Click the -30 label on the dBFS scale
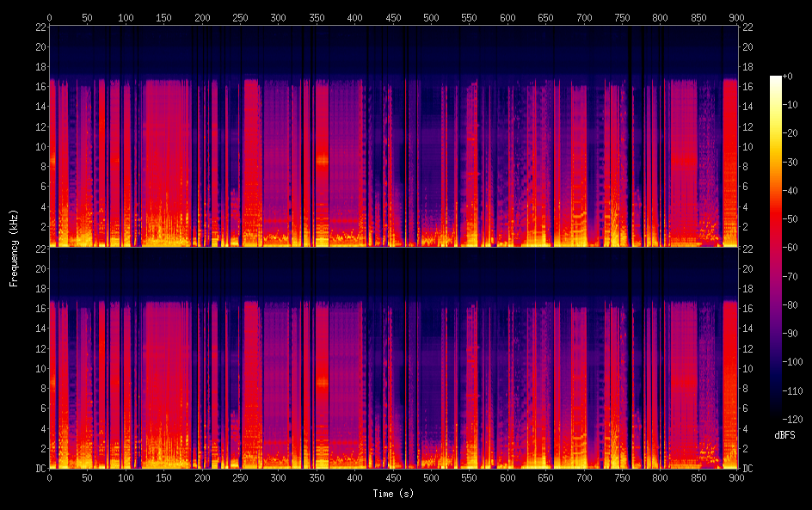Viewport: 812px width, 510px height. tap(791, 160)
